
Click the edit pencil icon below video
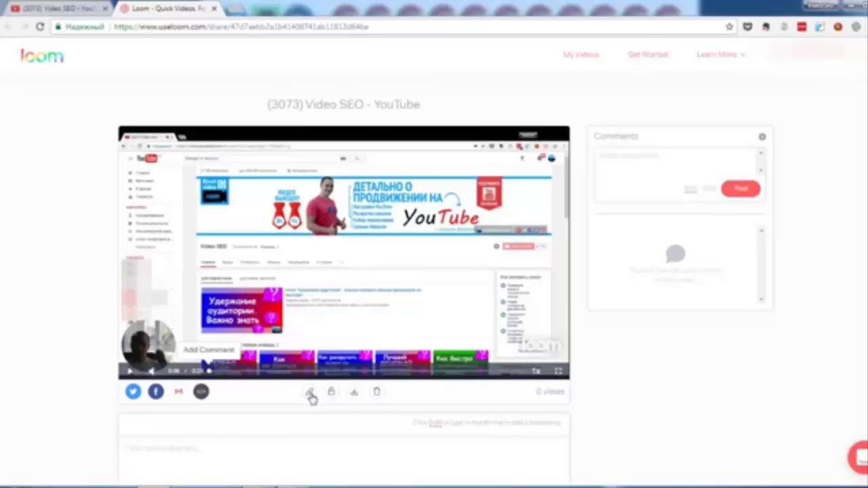point(309,392)
